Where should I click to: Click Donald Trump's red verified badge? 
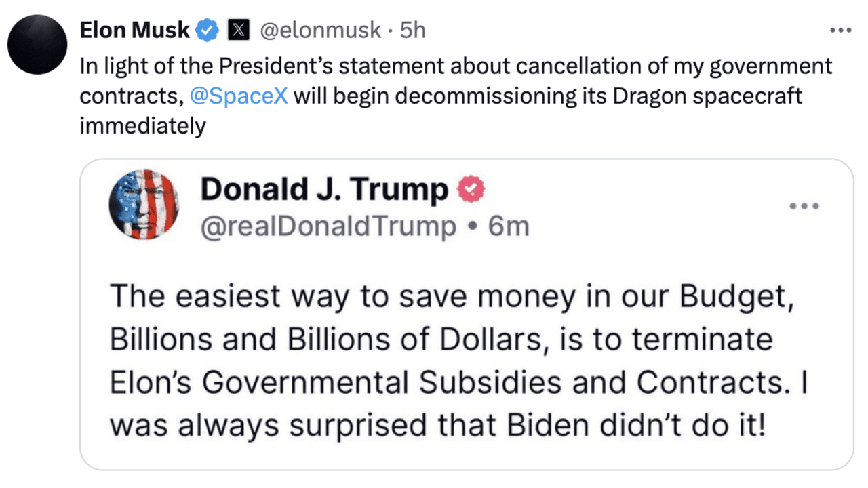pos(470,189)
